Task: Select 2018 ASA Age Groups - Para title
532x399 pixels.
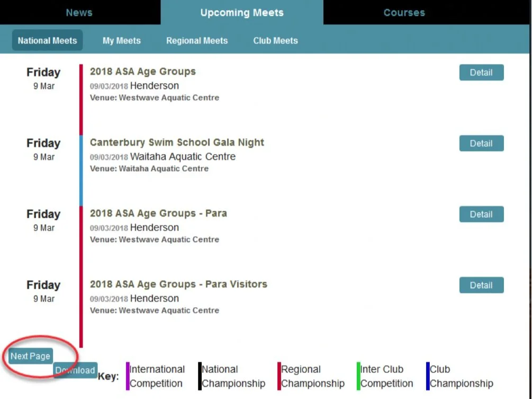Action: point(158,213)
